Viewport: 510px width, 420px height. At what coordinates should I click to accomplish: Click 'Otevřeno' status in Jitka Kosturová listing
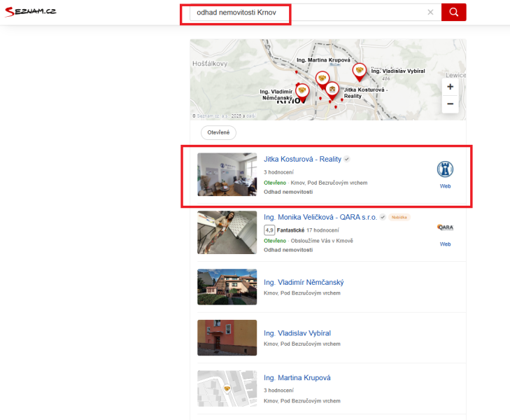[275, 183]
